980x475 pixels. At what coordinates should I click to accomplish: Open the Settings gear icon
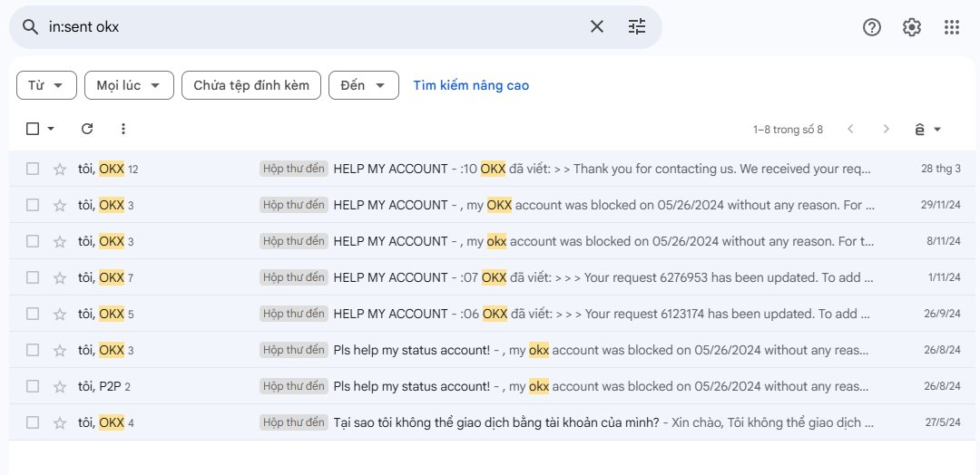[912, 27]
